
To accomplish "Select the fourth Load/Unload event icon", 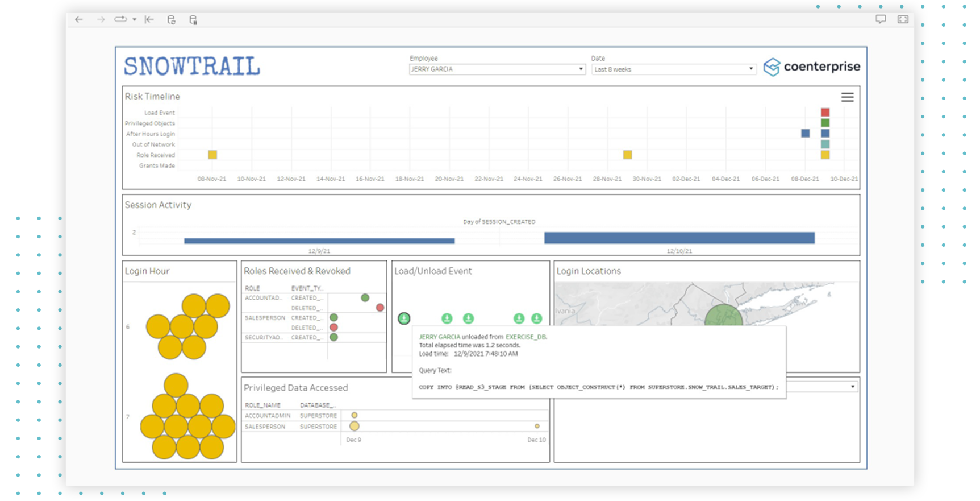I will coord(519,318).
